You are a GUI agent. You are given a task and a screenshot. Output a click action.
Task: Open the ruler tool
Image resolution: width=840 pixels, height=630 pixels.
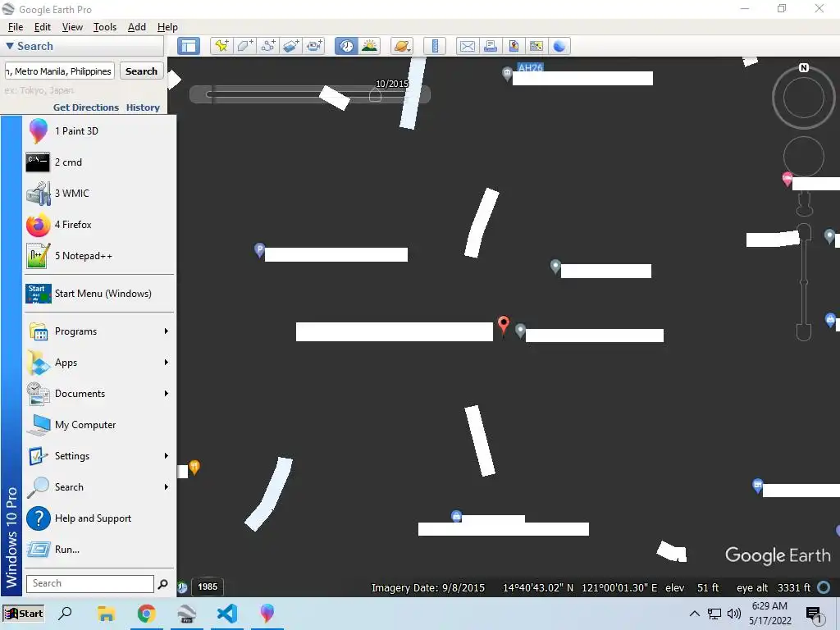(x=435, y=46)
